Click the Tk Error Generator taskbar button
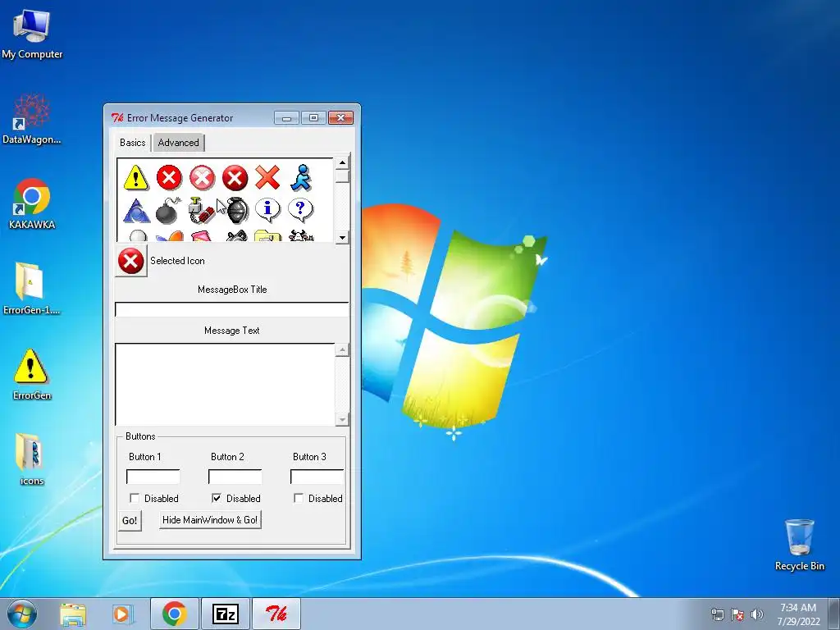This screenshot has width=840, height=630. (276, 614)
